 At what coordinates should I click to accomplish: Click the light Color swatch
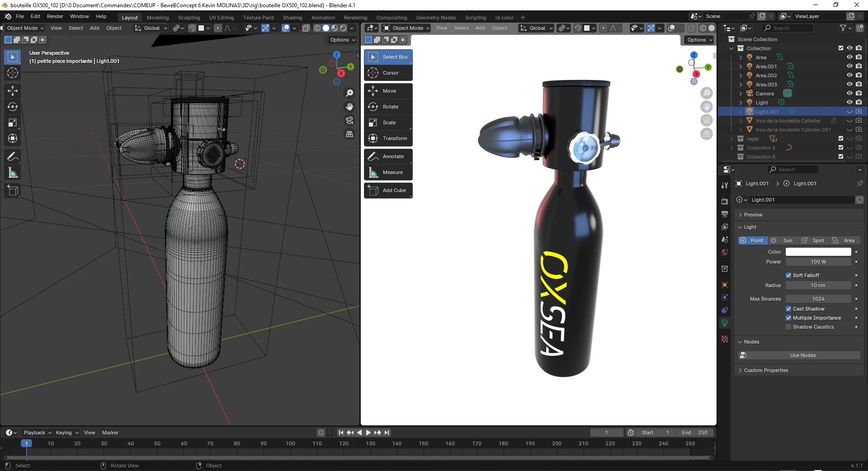coord(818,252)
